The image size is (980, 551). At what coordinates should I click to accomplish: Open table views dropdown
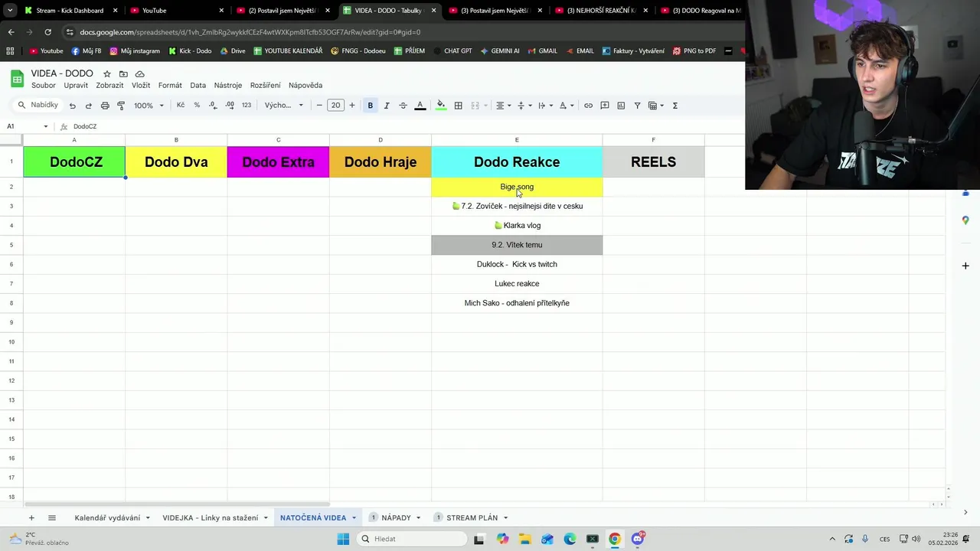[655, 106]
